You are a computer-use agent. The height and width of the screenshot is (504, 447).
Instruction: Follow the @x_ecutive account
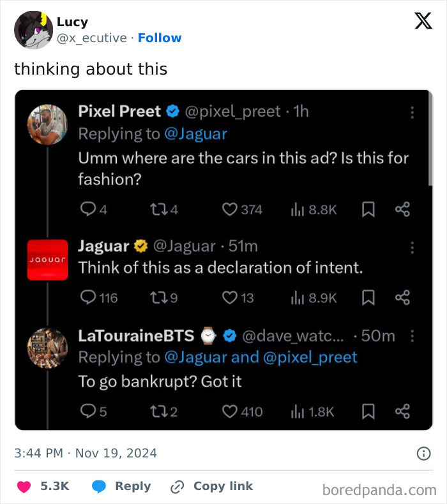tap(160, 38)
